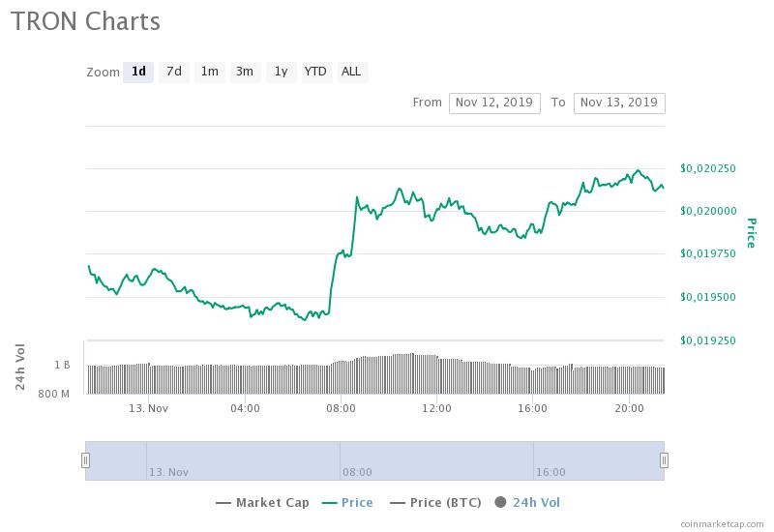Click the 24h Vol legend circle icon
Image resolution: width=774 pixels, height=532 pixels.
click(x=500, y=502)
